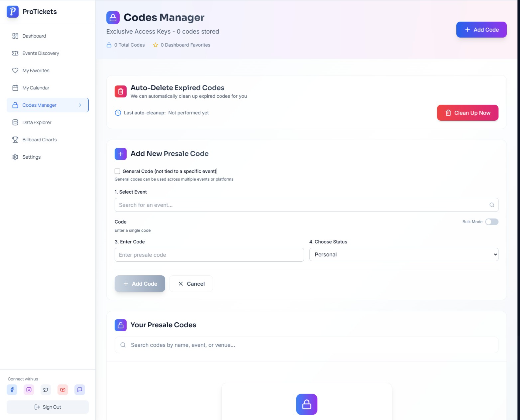The width and height of the screenshot is (520, 420).
Task: Click the Dashboard grid icon
Action: [x=15, y=36]
